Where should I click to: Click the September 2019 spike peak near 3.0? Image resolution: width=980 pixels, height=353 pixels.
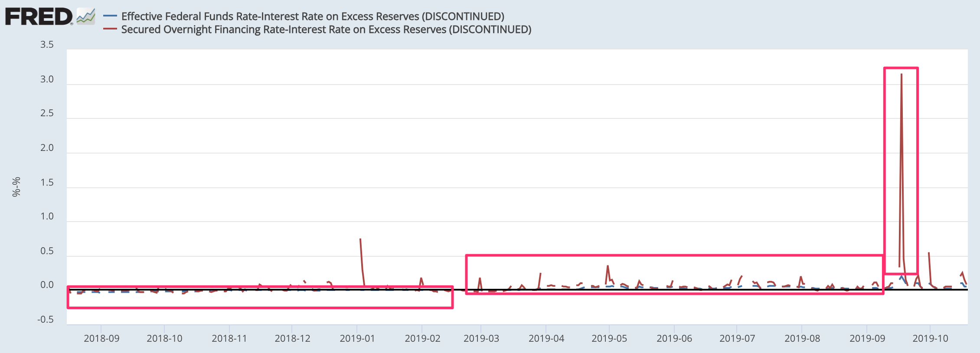click(902, 75)
